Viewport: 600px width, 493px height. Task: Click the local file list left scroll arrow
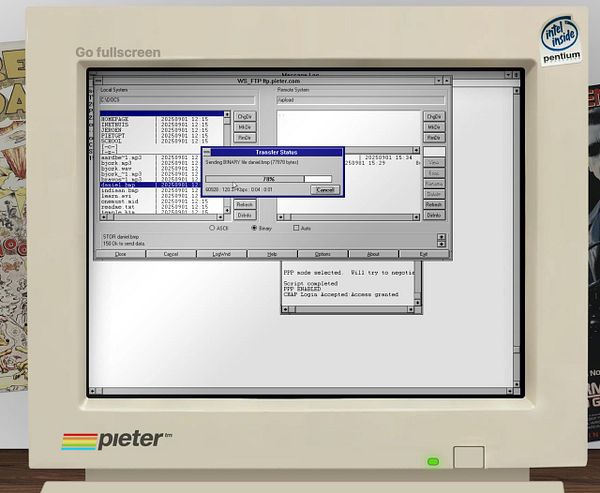click(103, 217)
